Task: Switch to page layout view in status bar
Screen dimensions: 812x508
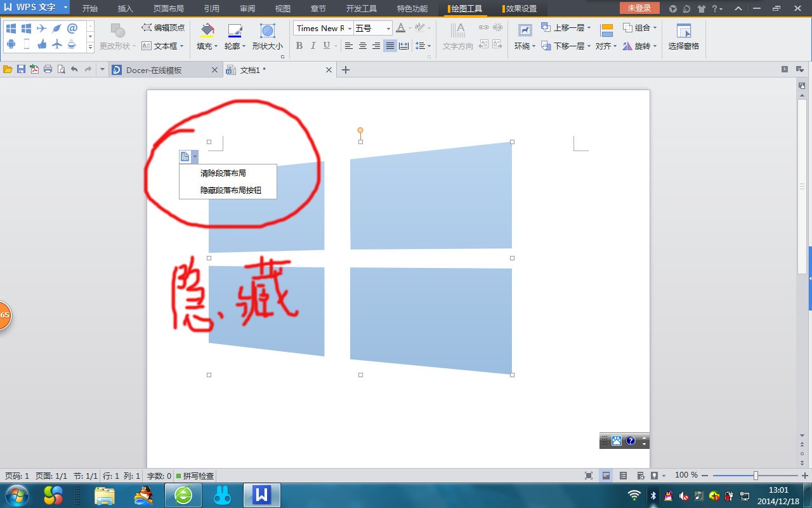Action: point(606,476)
